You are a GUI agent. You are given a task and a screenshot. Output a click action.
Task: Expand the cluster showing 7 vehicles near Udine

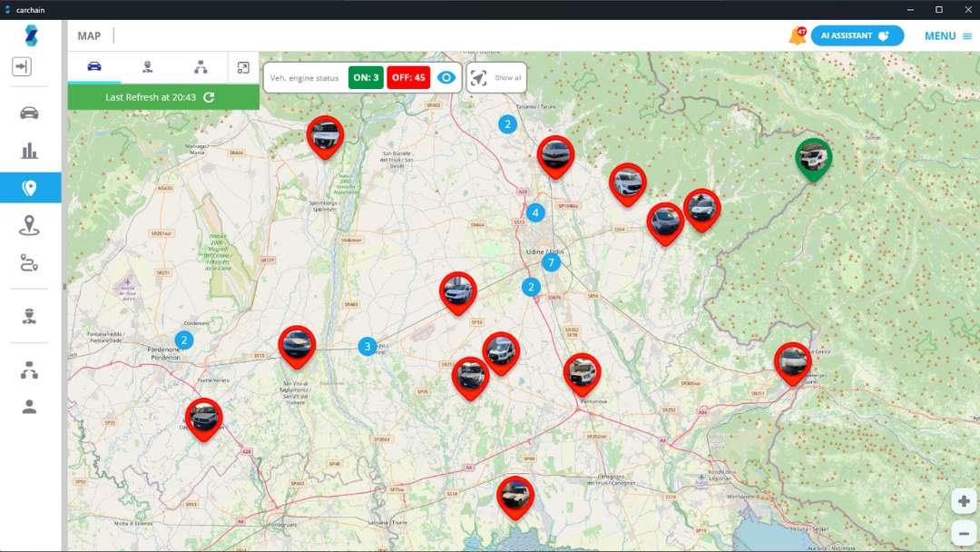coord(551,261)
